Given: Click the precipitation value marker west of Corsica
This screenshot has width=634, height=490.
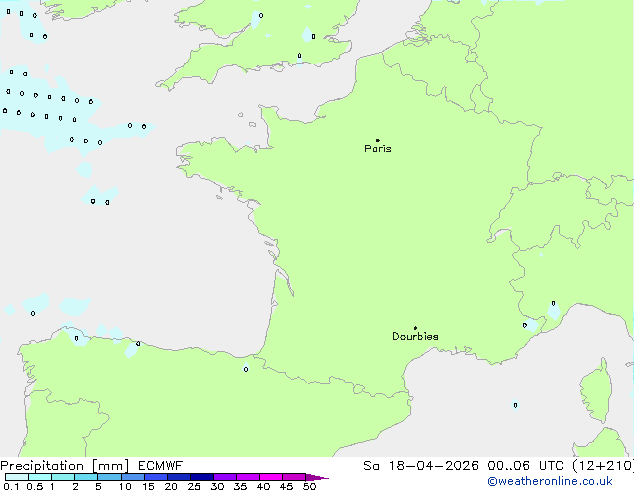Looking at the screenshot, I should (515, 405).
